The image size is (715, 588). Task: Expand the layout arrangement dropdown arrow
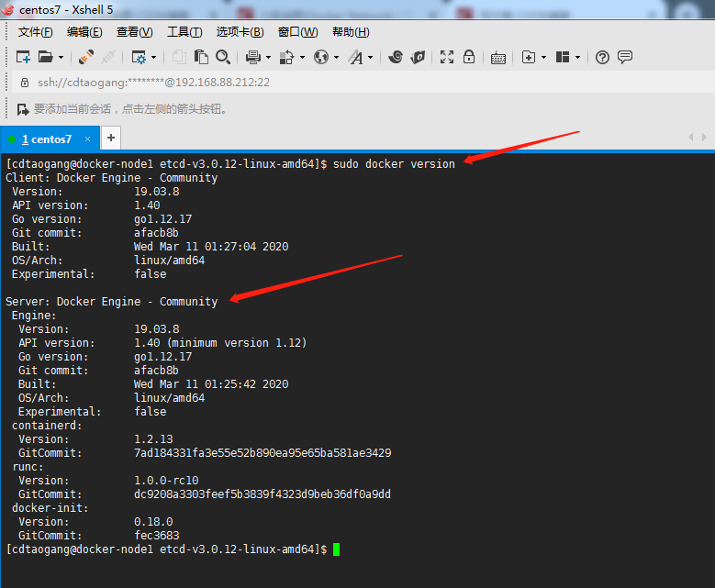(577, 58)
